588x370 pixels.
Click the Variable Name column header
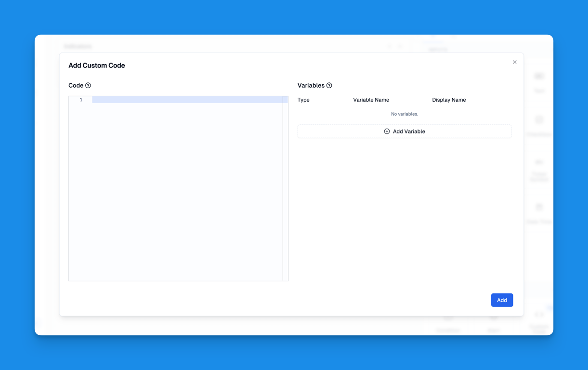pyautogui.click(x=371, y=100)
